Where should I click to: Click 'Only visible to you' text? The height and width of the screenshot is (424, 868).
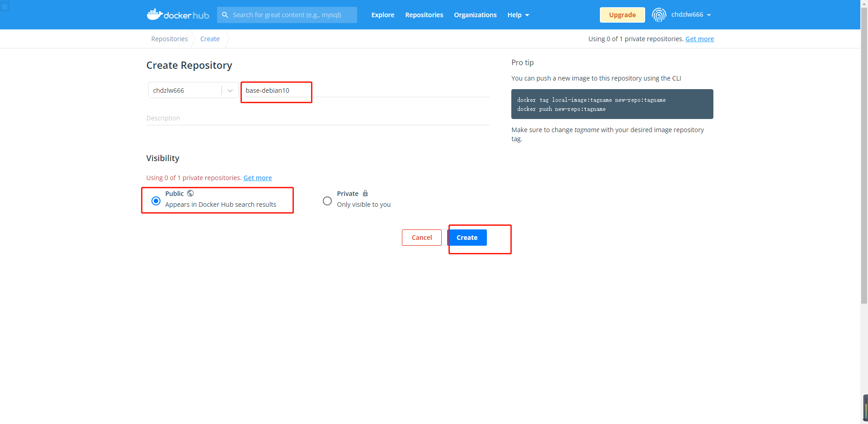[x=363, y=205]
